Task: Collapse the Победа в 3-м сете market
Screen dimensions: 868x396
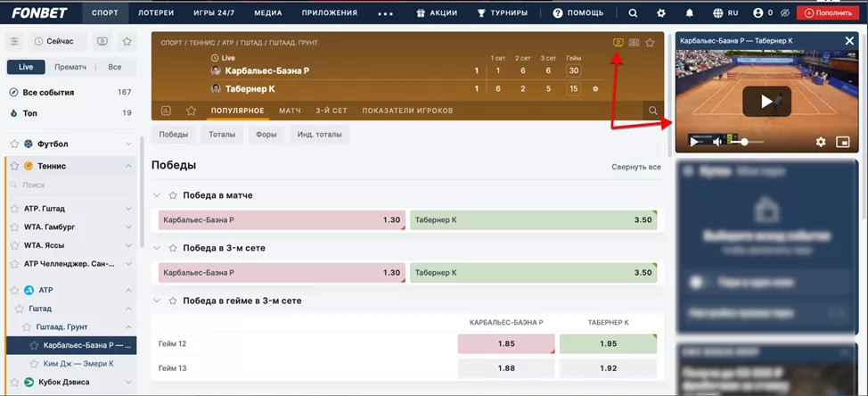Action: coord(158,248)
